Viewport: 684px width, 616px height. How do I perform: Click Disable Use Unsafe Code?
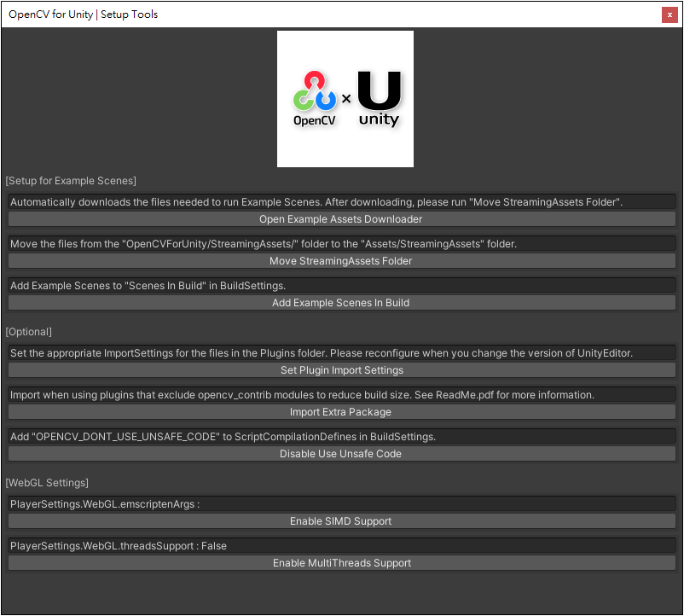(341, 454)
